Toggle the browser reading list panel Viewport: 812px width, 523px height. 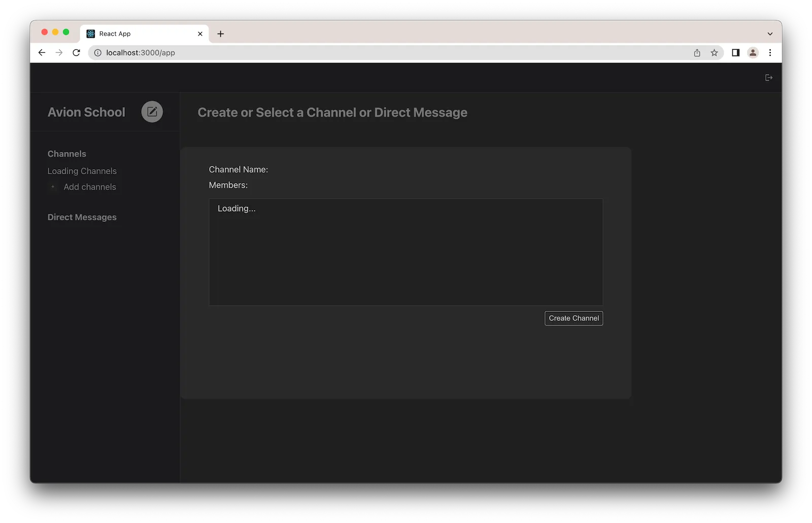pyautogui.click(x=735, y=52)
